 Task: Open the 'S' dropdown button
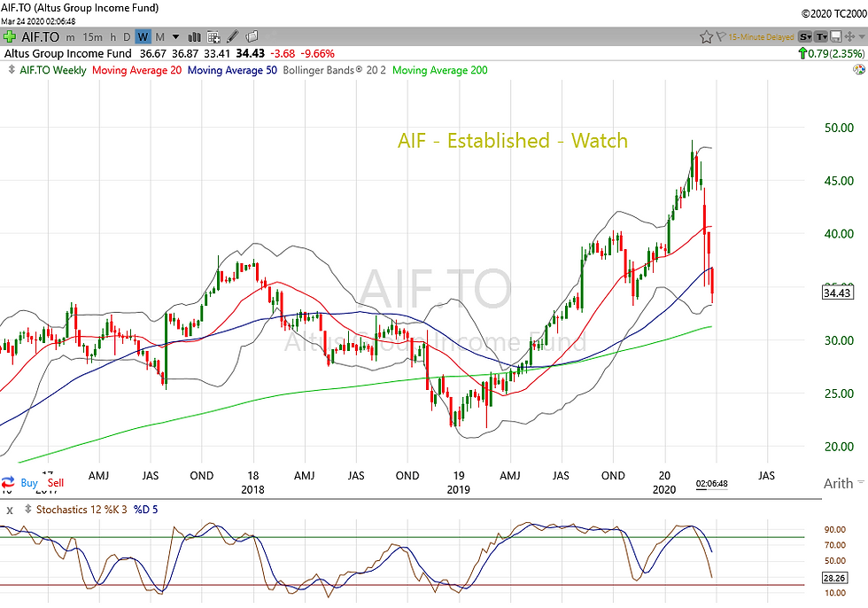805,37
